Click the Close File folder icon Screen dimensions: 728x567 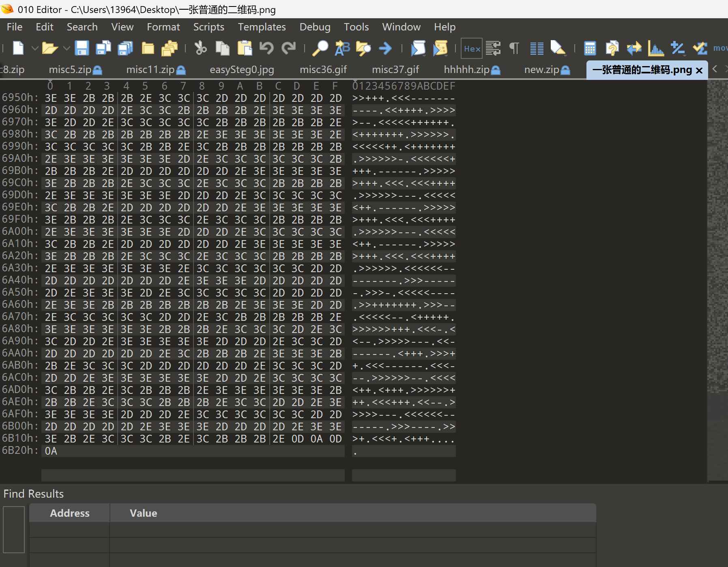coord(148,48)
